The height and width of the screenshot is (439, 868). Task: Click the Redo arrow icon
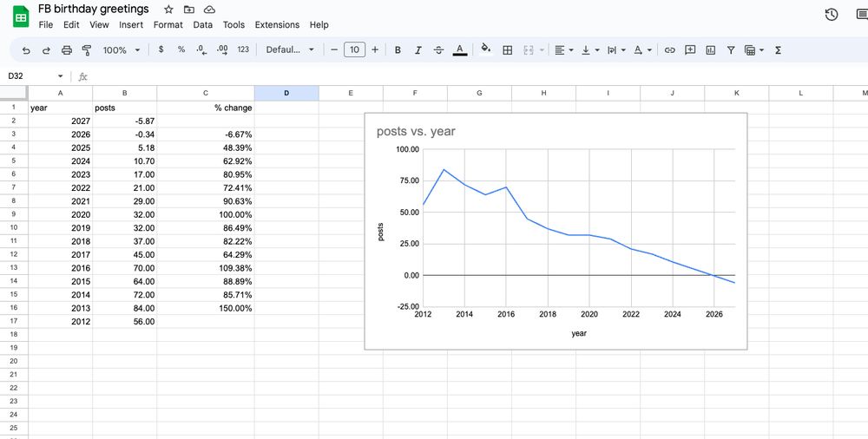coord(46,49)
